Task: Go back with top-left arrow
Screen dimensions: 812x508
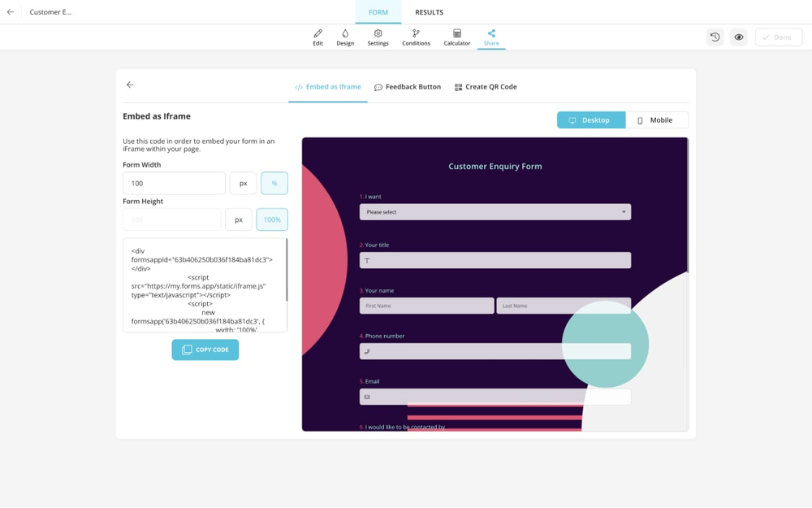Action: (11, 12)
